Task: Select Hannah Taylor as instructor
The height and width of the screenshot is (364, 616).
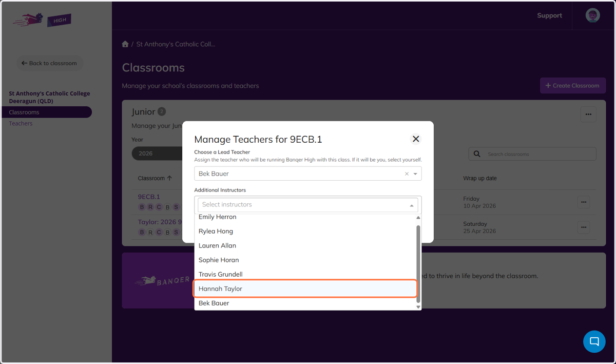Action: pos(305,289)
